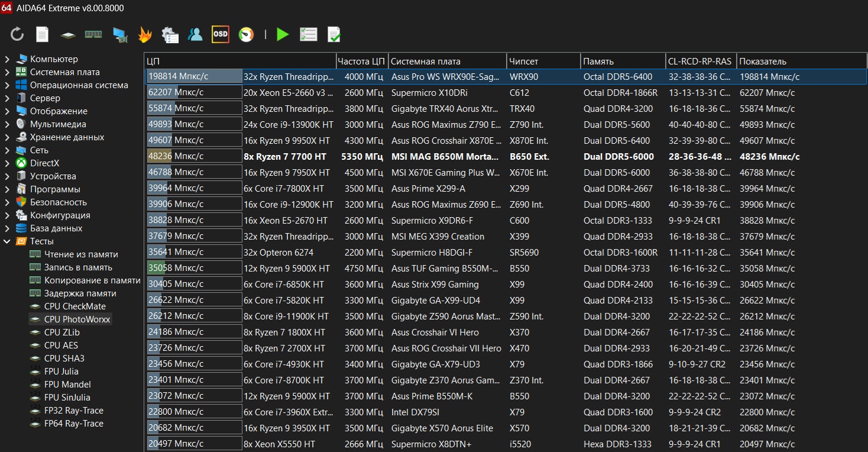The height and width of the screenshot is (452, 868).
Task: Click the 35058 Мпкс/с green result bar
Action: pyautogui.click(x=195, y=268)
